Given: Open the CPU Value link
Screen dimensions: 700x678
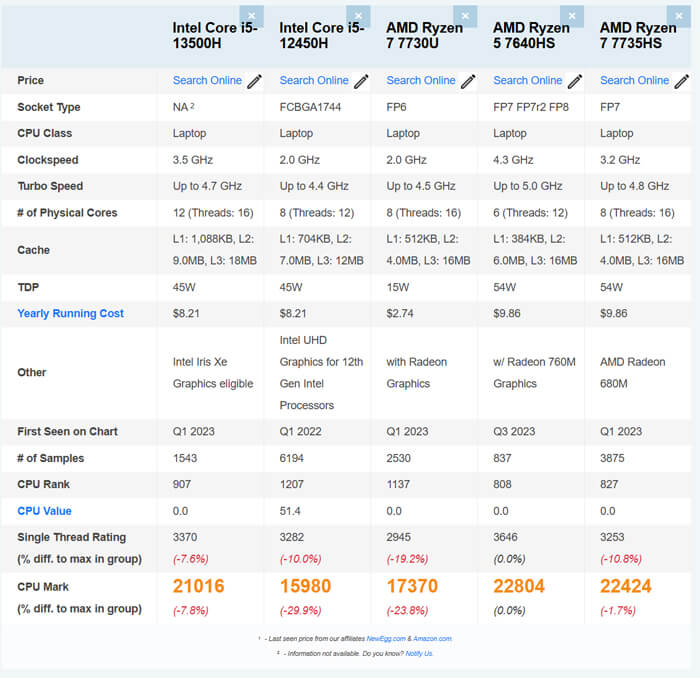Looking at the screenshot, I should coord(44,511).
